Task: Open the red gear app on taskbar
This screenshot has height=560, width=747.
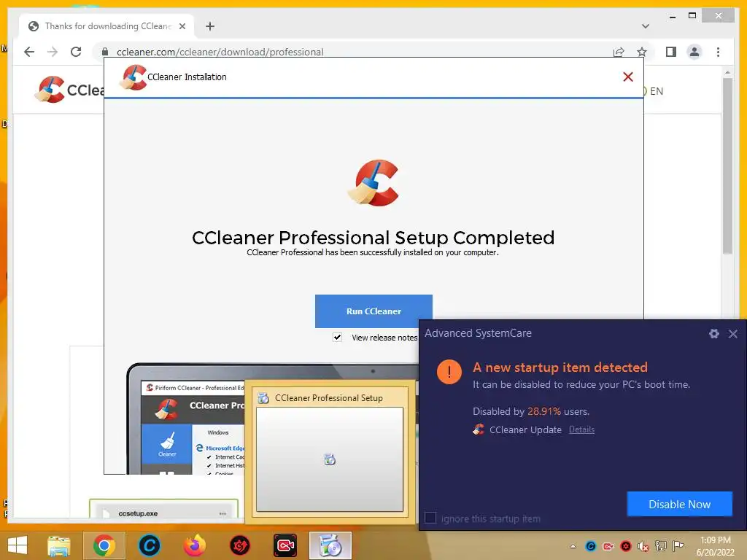Action: pos(239,545)
